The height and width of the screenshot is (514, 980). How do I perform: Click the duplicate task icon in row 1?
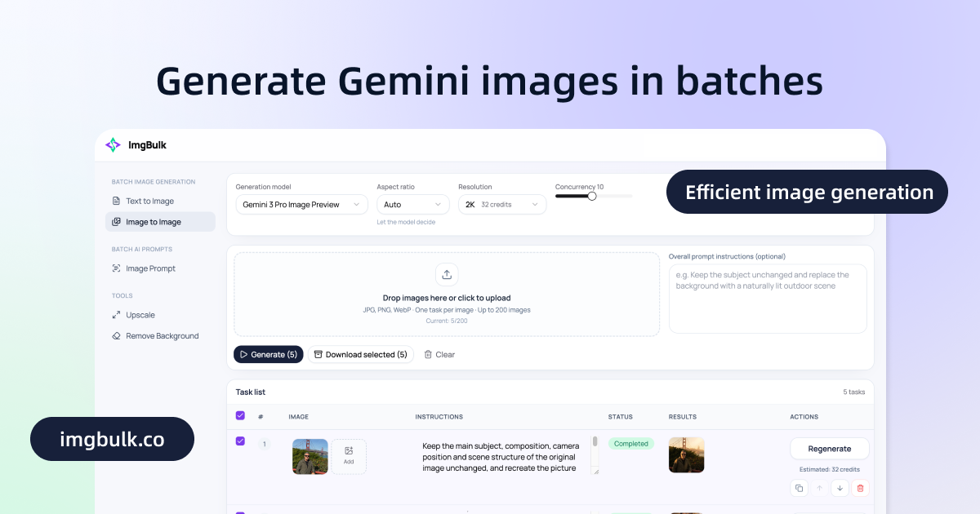tap(799, 488)
